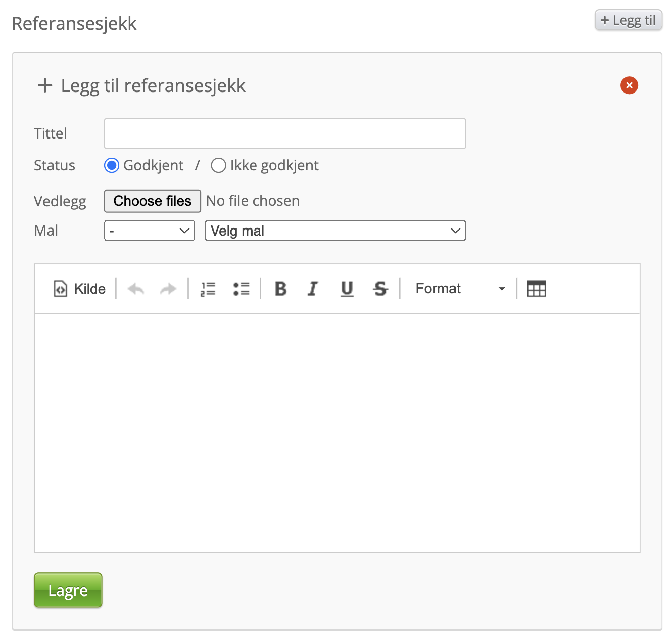Apply strikethrough formatting
Screen dimensions: 672x642
click(380, 289)
